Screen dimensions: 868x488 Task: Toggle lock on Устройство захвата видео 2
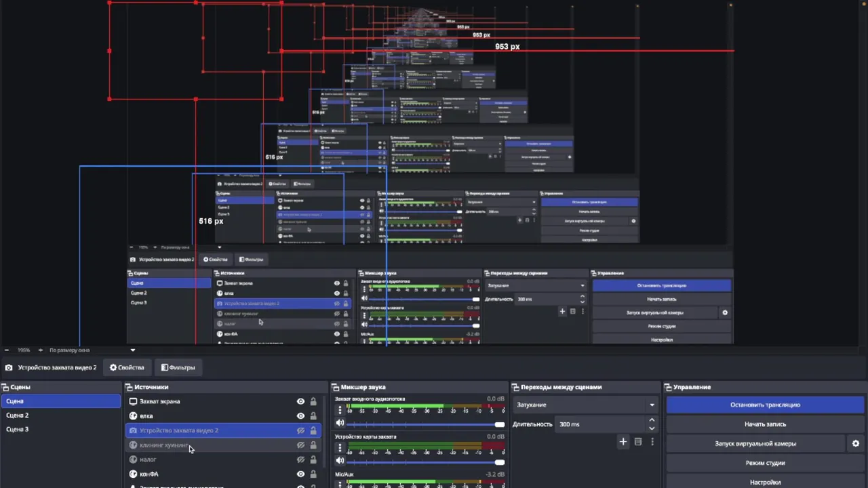click(313, 430)
